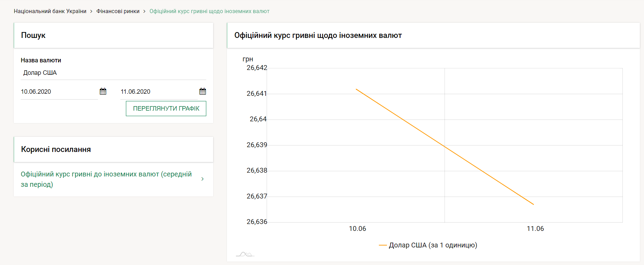The height and width of the screenshot is (265, 644).
Task: Click the 26,637 y-axis value
Action: point(257,196)
